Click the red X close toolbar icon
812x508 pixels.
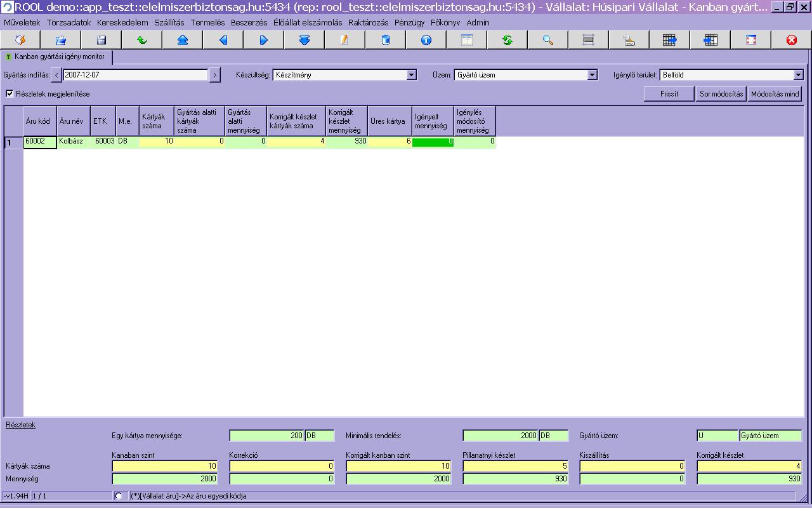click(792, 40)
